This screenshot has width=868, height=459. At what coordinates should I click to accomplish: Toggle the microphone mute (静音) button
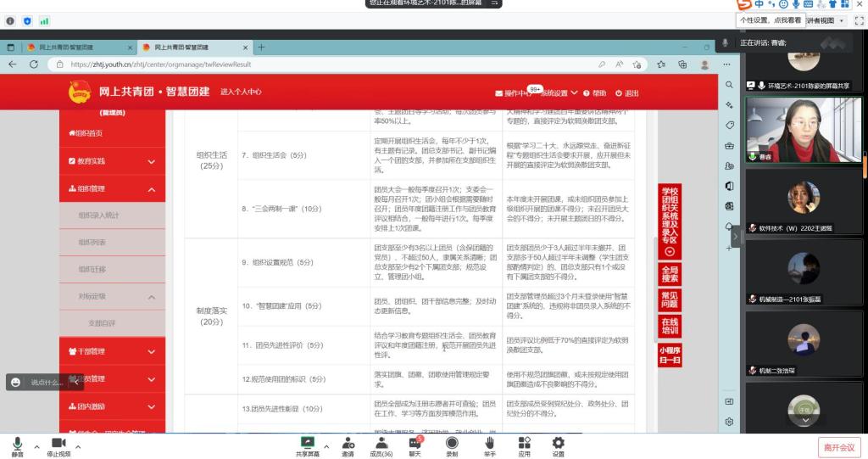[17, 442]
